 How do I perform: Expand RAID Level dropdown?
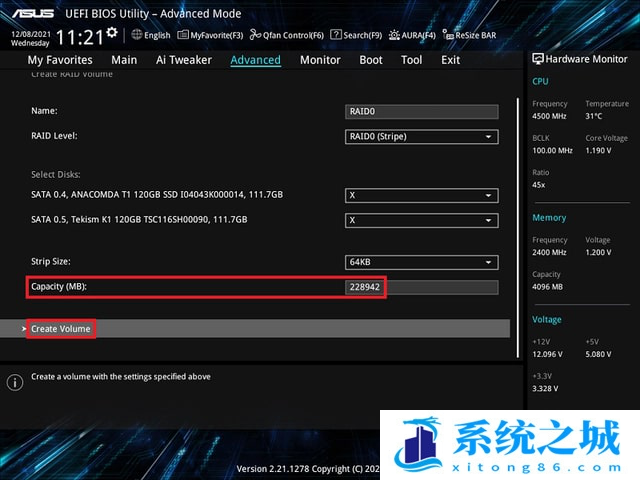[422, 137]
